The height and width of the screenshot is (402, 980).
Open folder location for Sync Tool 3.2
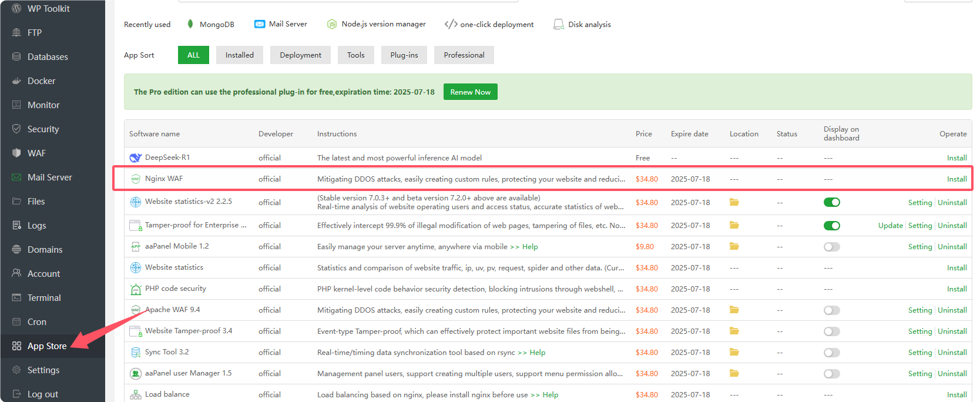point(734,352)
